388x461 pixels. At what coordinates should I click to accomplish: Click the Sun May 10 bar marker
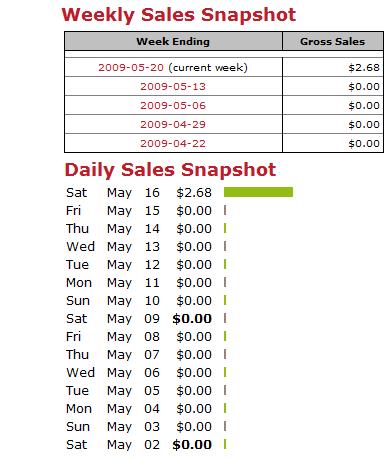point(225,300)
